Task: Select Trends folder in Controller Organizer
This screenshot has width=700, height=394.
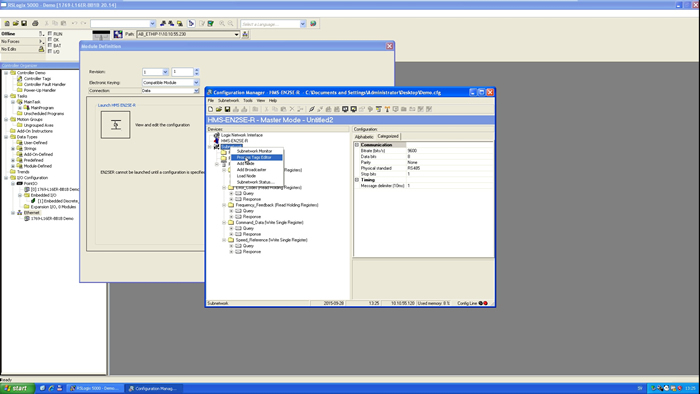Action: click(x=23, y=172)
